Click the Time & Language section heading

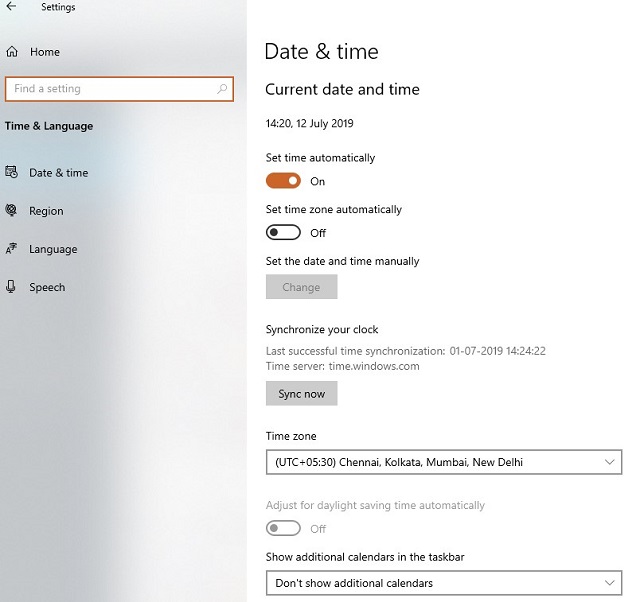coord(49,126)
